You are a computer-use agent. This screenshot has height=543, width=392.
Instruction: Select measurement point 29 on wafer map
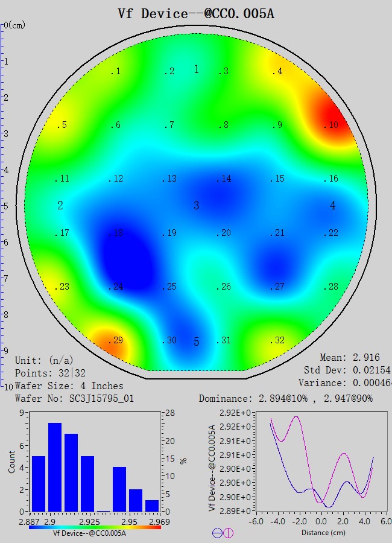coord(115,341)
